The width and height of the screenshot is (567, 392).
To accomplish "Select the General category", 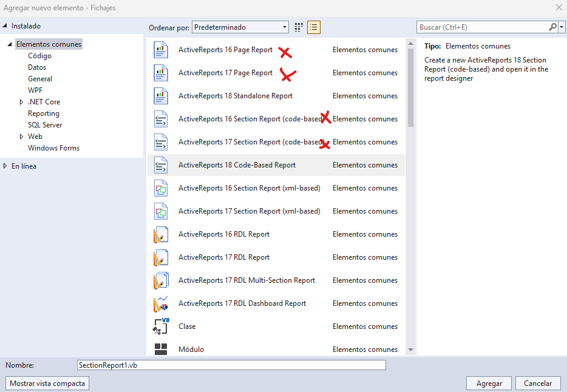I will 40,79.
